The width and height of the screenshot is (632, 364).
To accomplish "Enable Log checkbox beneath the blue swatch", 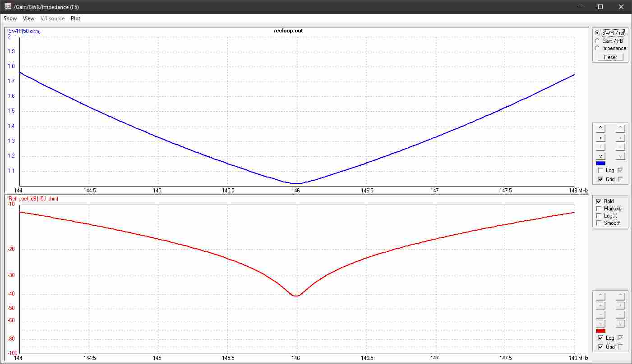I will coord(600,170).
